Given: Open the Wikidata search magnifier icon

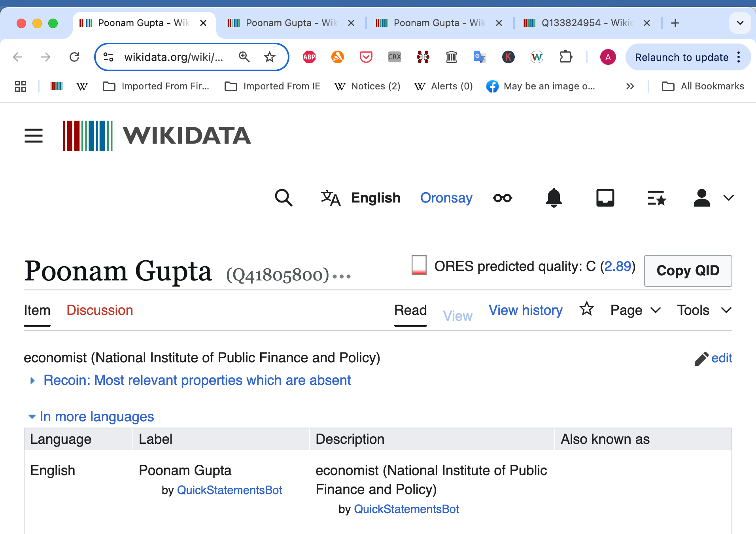Looking at the screenshot, I should 283,198.
